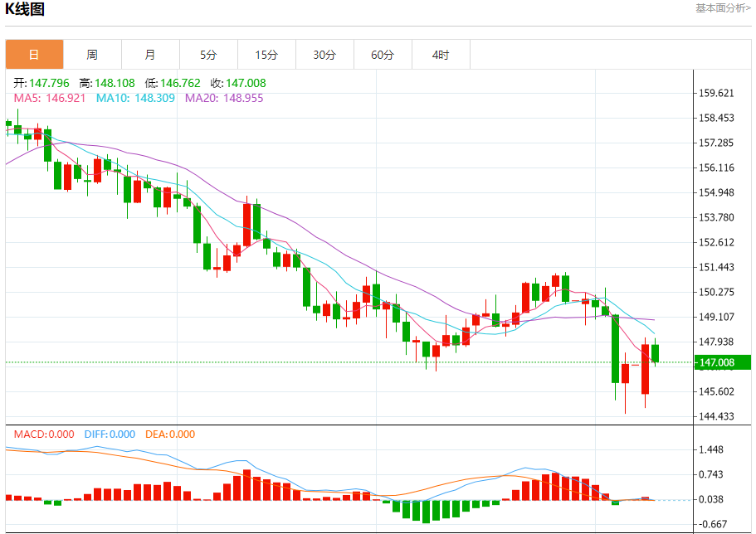The height and width of the screenshot is (534, 756).
Task: Click the MA5: 146.921 label
Action: pos(50,98)
